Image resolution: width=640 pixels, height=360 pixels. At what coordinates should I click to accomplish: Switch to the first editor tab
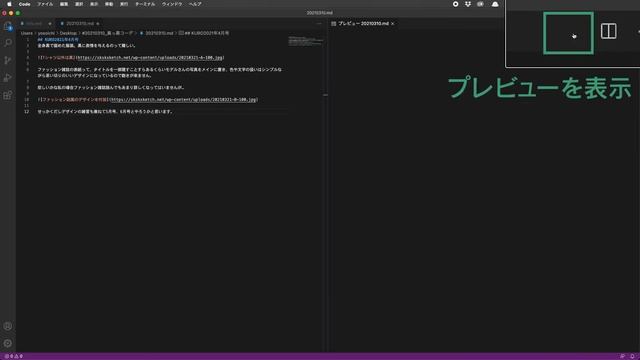(x=36, y=24)
